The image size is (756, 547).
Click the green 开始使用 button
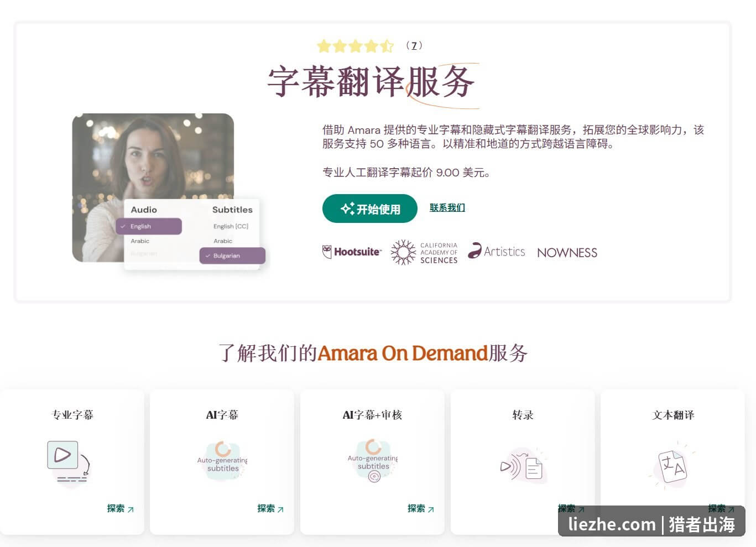click(369, 209)
